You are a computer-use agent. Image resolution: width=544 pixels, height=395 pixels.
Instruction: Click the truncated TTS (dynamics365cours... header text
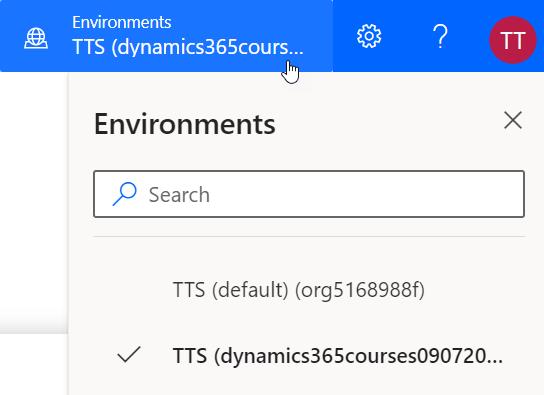point(188,47)
